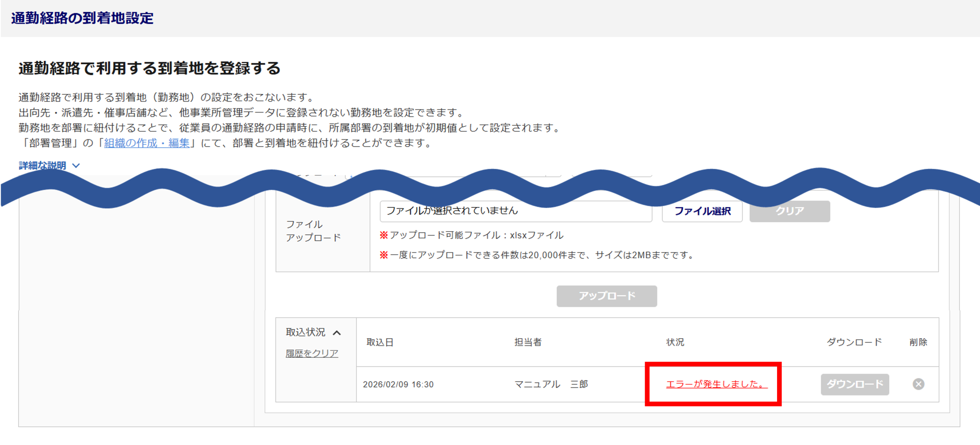Open the エラーが発生しました。 error link
This screenshot has width=980, height=445.
[716, 384]
